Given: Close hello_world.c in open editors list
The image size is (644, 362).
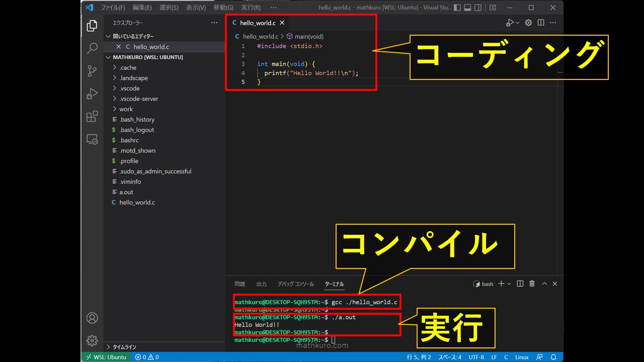Looking at the screenshot, I should (119, 47).
